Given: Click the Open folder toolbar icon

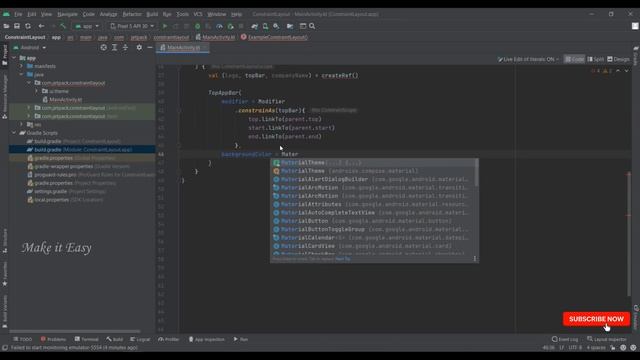Looking at the screenshot, I should (6, 26).
